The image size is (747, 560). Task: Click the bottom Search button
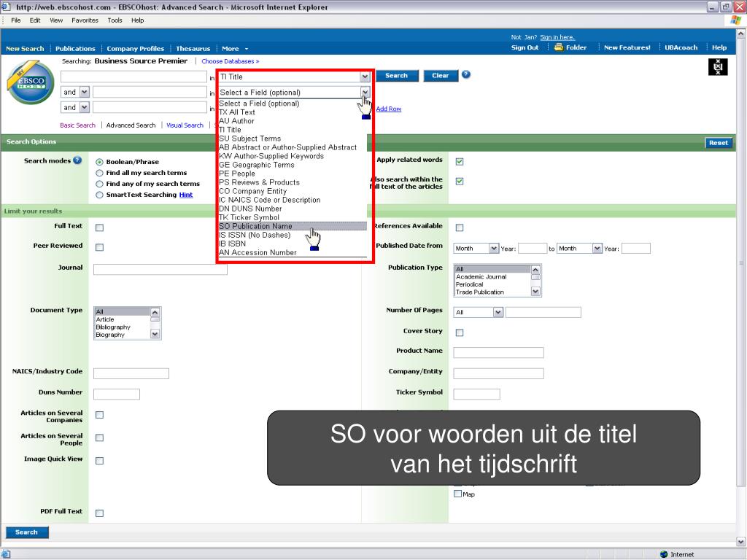point(27,532)
